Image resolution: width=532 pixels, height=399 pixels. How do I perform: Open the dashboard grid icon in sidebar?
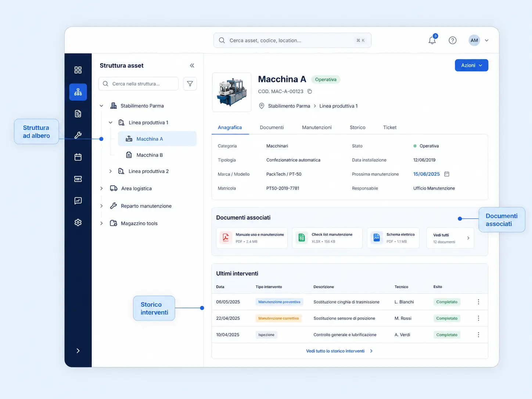(x=78, y=70)
